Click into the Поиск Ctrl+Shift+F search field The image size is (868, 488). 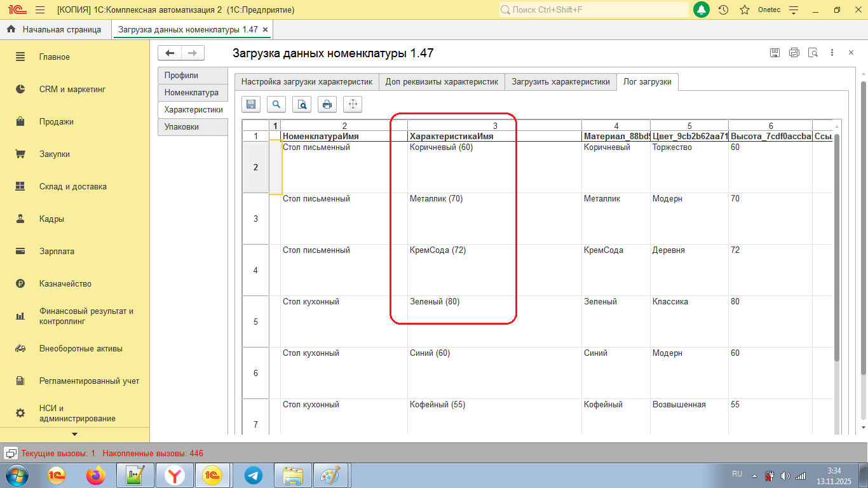click(593, 10)
